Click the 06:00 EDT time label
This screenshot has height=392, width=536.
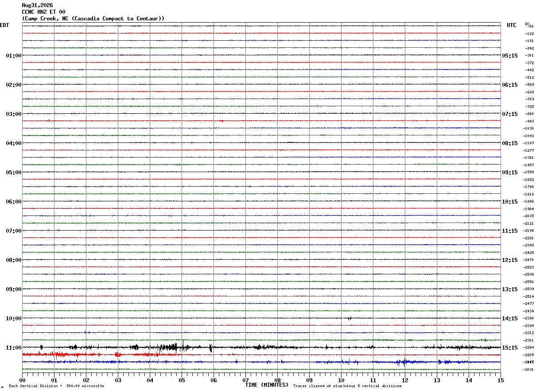click(x=14, y=202)
